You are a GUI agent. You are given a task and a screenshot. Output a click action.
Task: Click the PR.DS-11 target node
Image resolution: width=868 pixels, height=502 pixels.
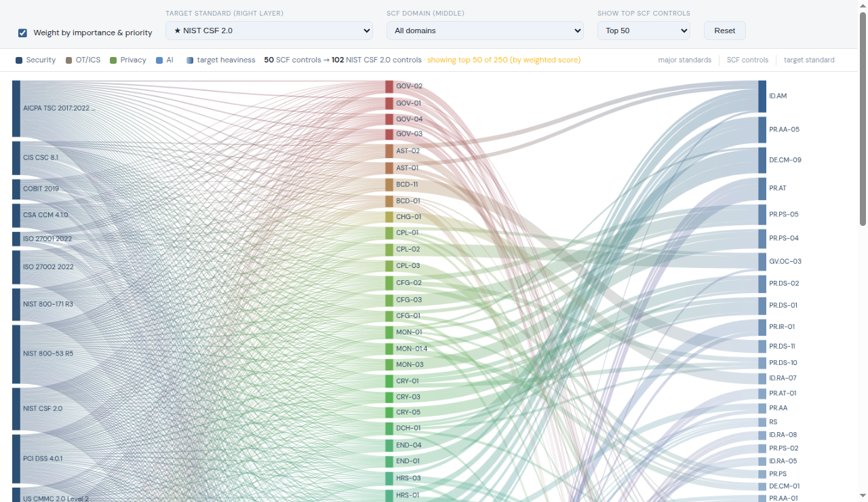(x=762, y=347)
